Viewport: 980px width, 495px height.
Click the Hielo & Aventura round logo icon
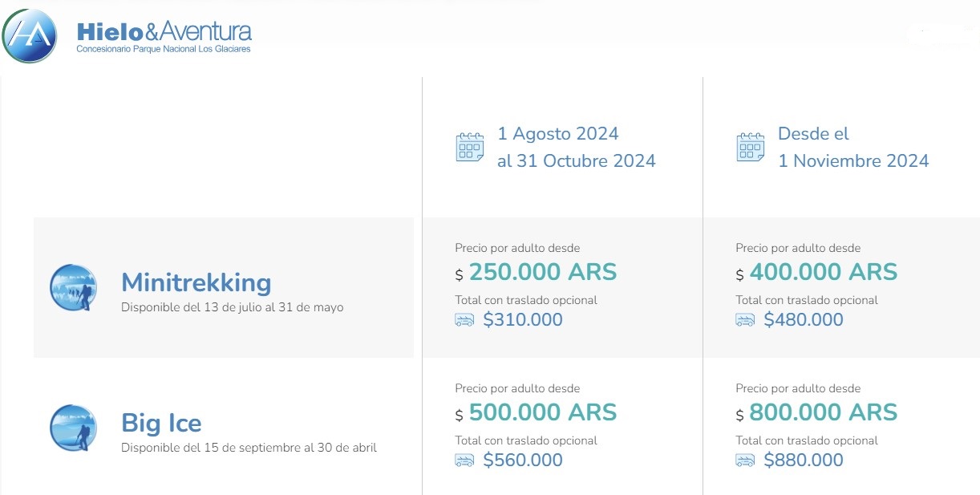point(30,35)
